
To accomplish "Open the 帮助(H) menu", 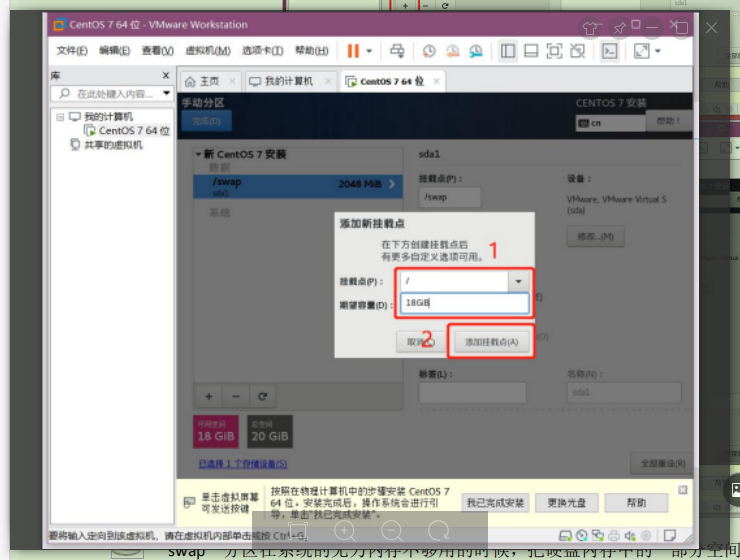I will [x=311, y=50].
